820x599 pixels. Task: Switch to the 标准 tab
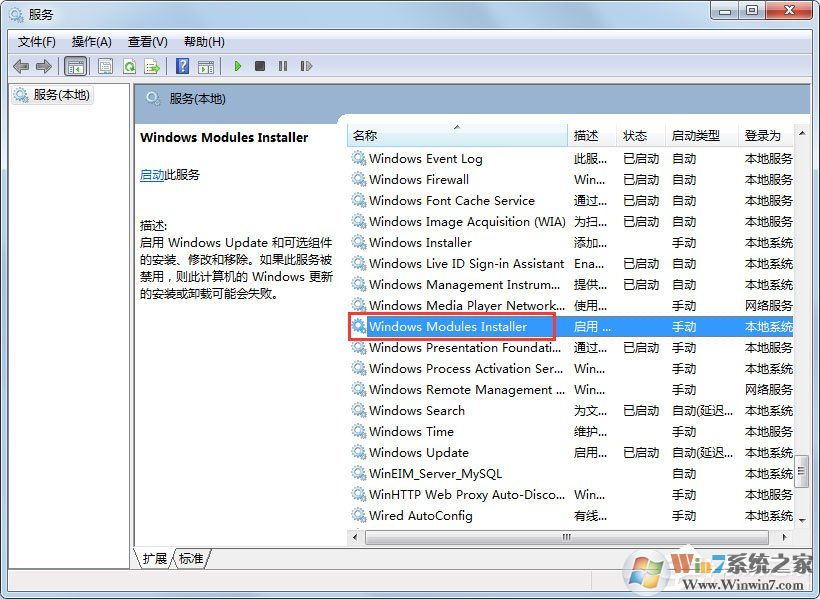(x=193, y=559)
